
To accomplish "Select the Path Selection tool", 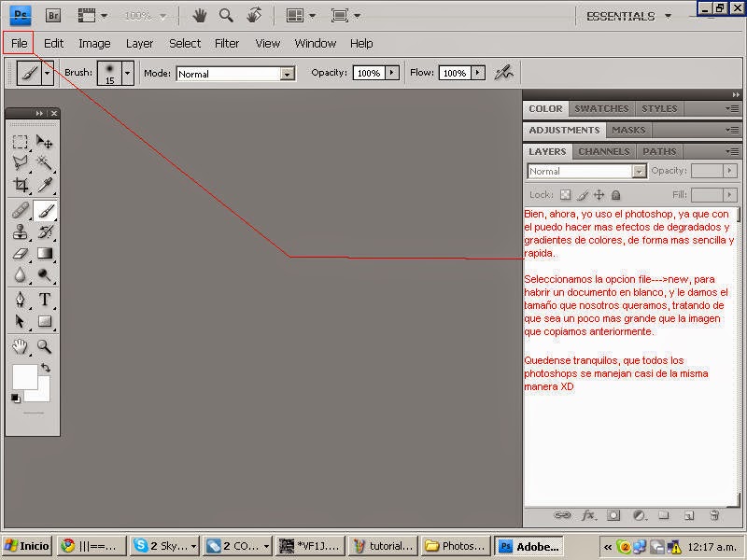I will 20,321.
